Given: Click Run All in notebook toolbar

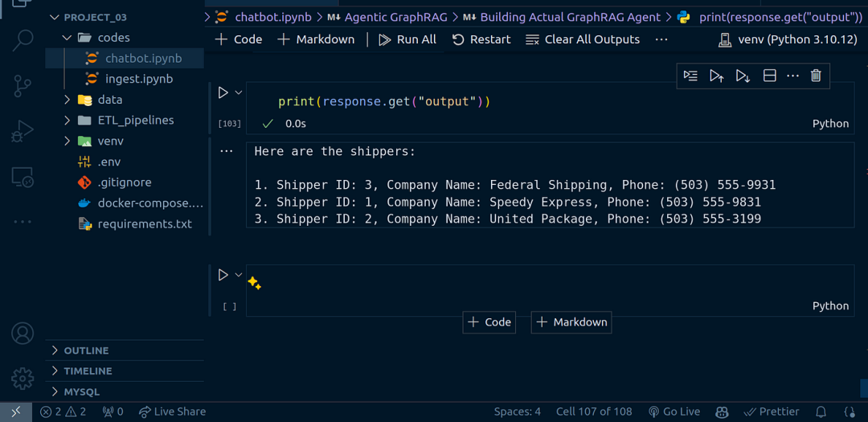Looking at the screenshot, I should coord(407,39).
